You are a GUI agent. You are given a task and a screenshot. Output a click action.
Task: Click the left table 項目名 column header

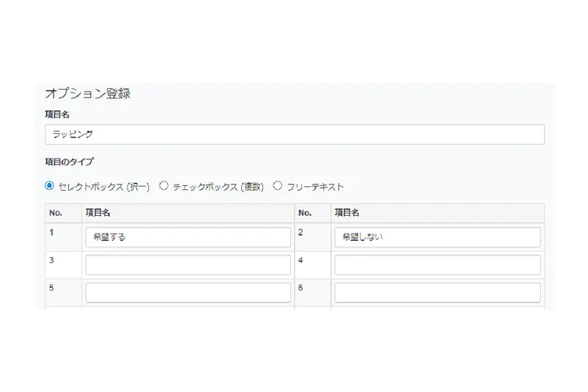click(x=188, y=213)
